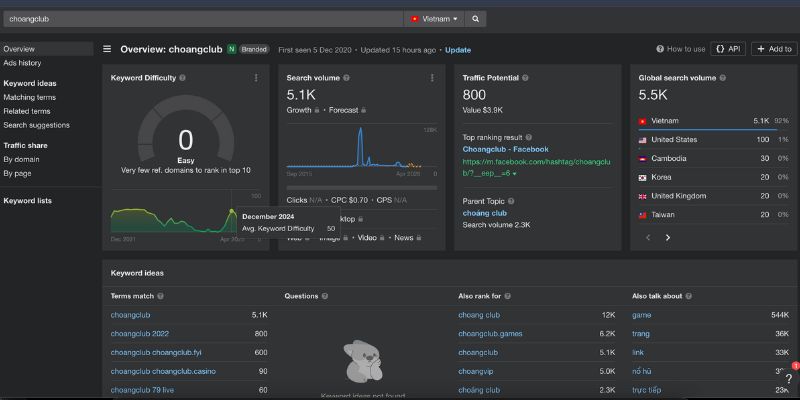Click the search magnifier button

(476, 19)
